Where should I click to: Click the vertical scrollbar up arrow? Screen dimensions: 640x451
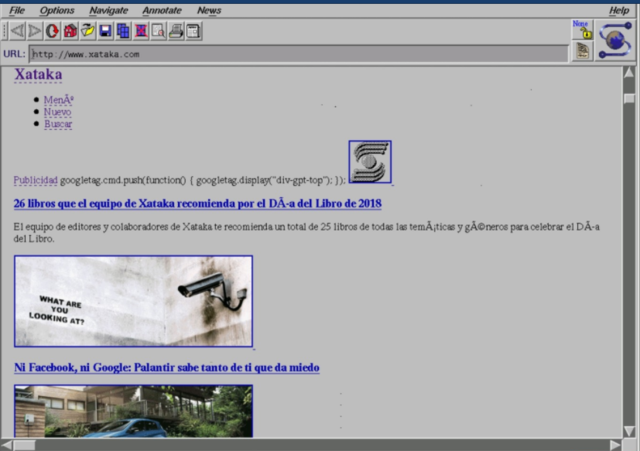pyautogui.click(x=629, y=73)
